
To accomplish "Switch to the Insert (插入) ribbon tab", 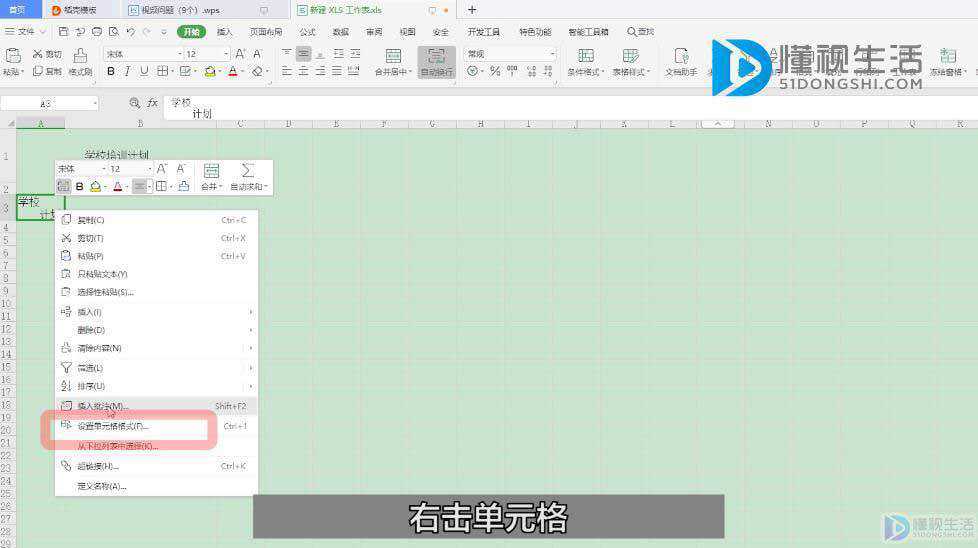I will [x=224, y=31].
